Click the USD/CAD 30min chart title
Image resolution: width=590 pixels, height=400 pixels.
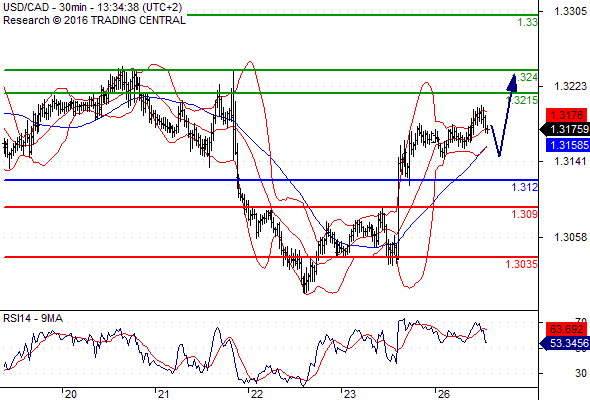pos(93,7)
